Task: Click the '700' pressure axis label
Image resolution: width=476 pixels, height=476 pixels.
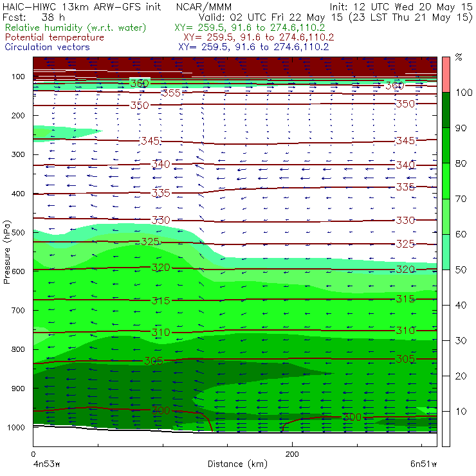Action: coord(18,310)
